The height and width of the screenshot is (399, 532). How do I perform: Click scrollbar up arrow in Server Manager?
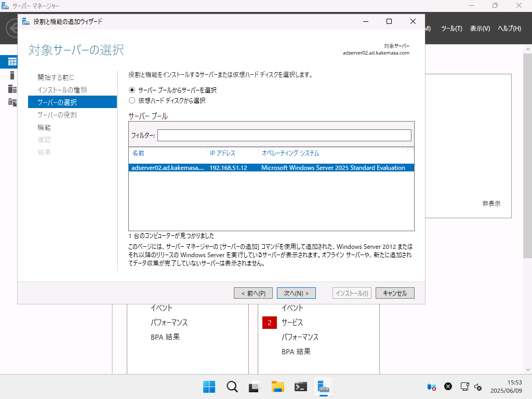coord(528,49)
